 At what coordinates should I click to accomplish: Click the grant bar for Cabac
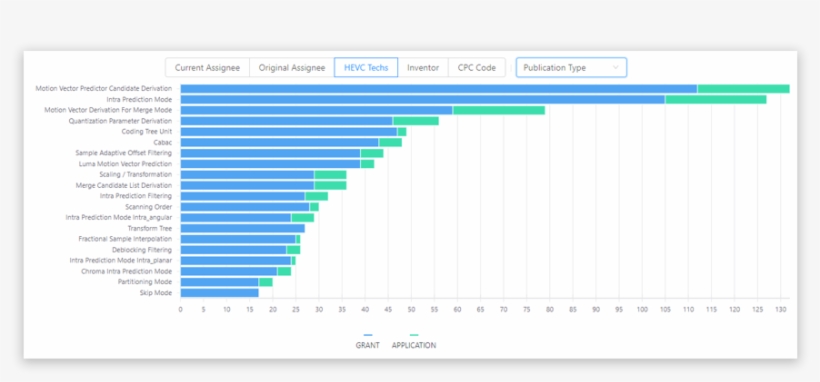[280, 142]
